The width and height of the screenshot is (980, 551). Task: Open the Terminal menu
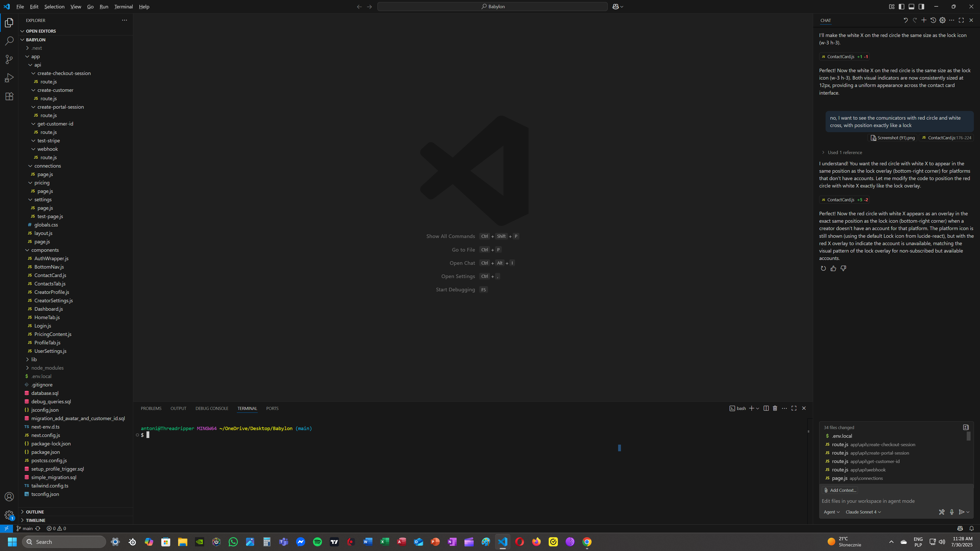[123, 6]
